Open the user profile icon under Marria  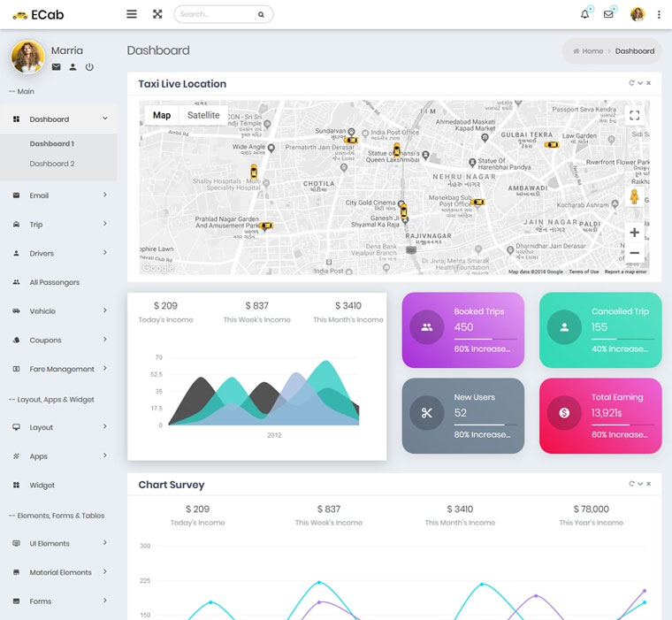[73, 67]
